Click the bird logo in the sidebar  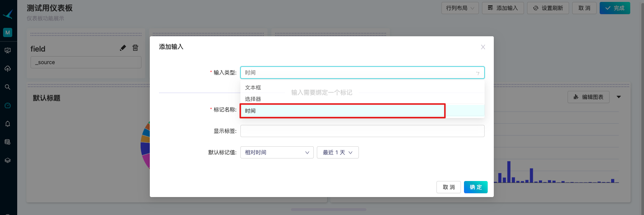8,15
